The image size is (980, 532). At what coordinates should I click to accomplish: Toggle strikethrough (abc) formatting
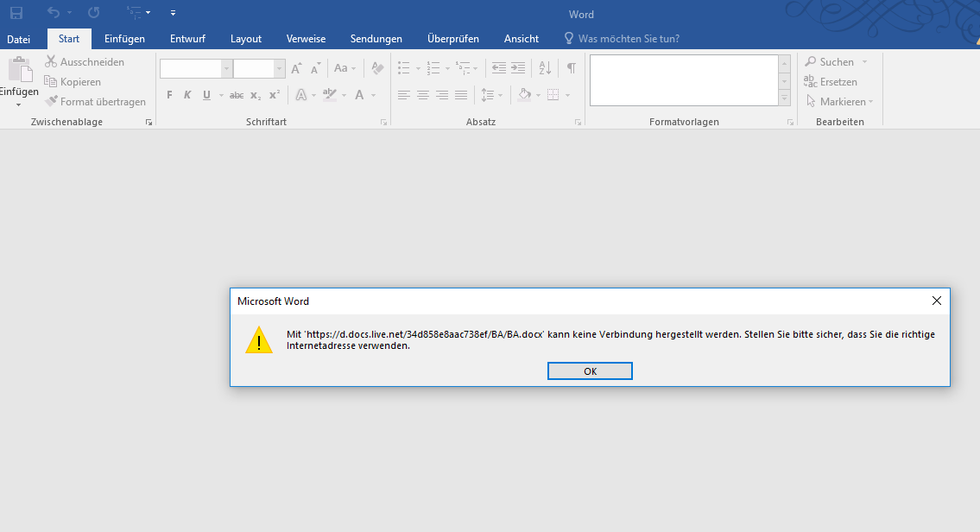(237, 95)
